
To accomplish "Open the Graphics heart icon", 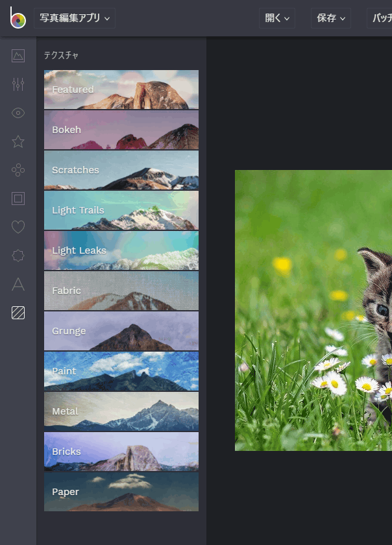I will click(18, 227).
